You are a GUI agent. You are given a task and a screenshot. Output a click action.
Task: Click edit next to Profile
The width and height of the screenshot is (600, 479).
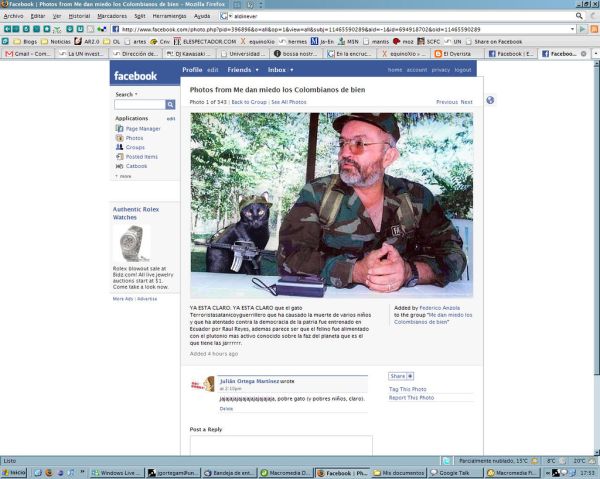coord(212,70)
